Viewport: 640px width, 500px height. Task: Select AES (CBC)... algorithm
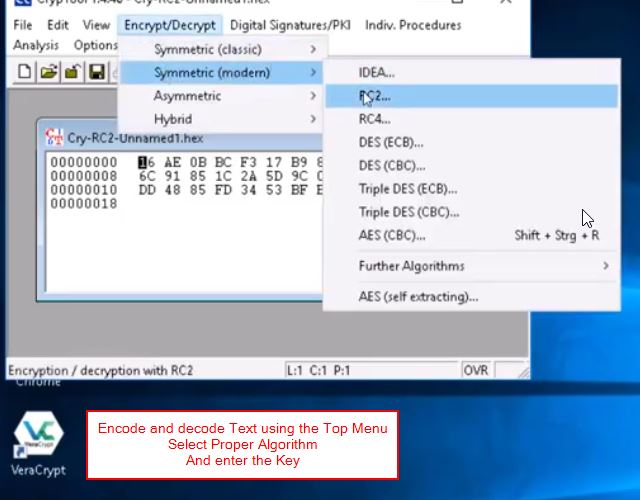[472, 236]
